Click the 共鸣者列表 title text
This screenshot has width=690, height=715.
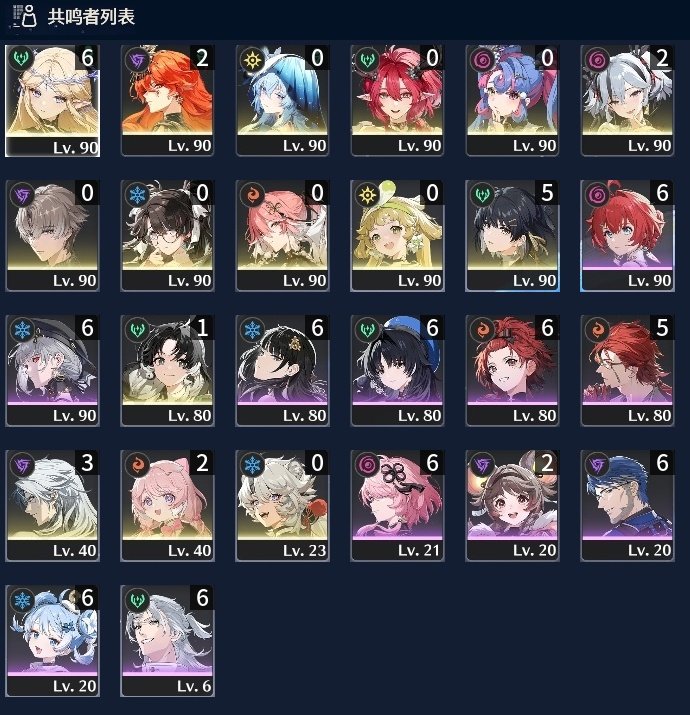pyautogui.click(x=91, y=17)
